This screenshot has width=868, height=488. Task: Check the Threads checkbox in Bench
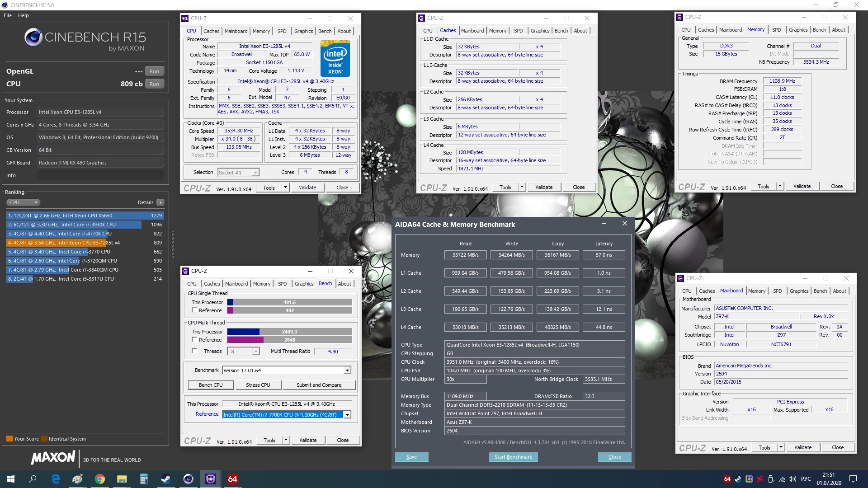[x=194, y=351]
